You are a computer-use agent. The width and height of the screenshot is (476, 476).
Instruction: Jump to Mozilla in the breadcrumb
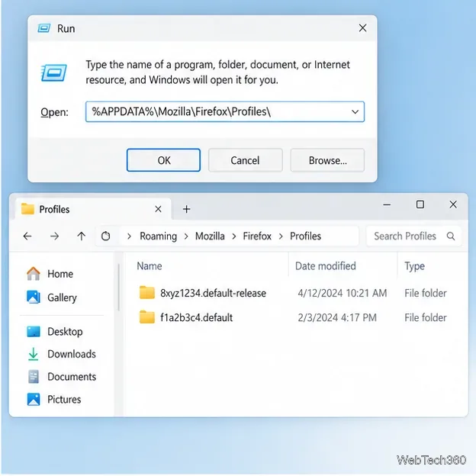click(210, 236)
